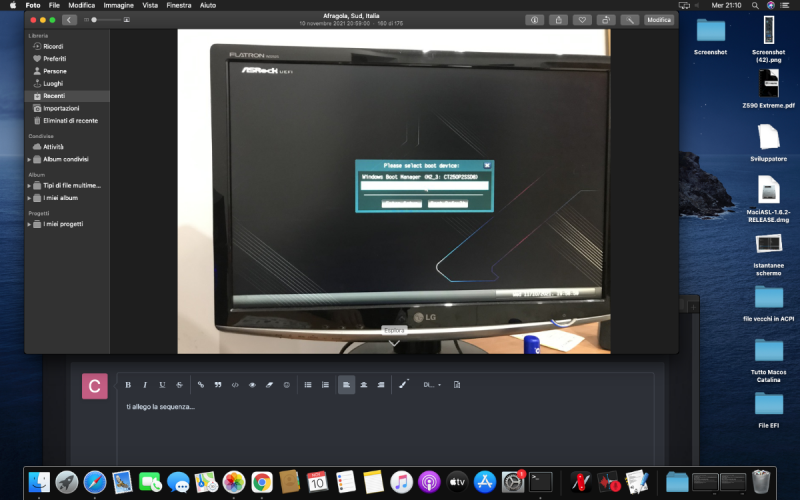Open Eliminati di recente

tap(70, 120)
